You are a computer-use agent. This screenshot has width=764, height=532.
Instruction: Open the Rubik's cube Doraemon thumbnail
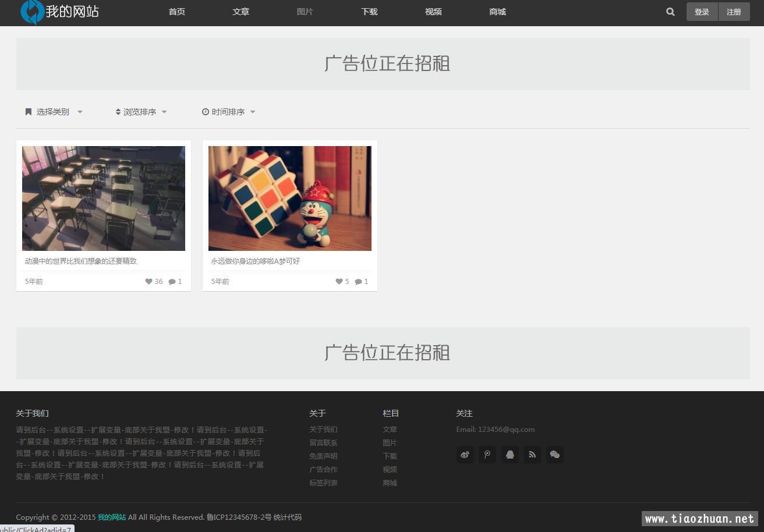point(289,198)
